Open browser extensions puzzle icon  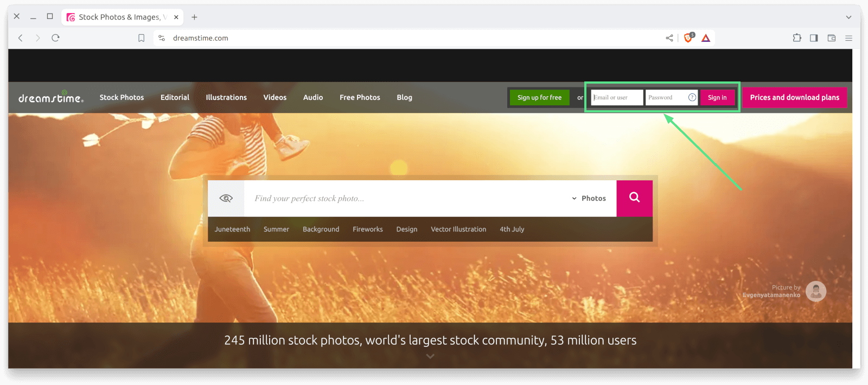[x=797, y=38]
